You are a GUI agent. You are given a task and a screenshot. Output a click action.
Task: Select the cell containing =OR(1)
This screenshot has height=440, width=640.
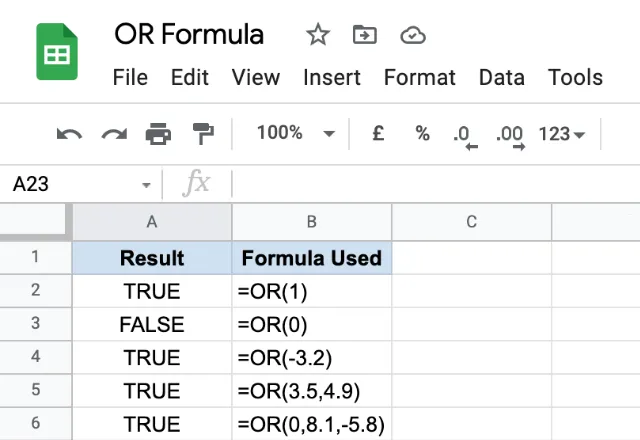click(x=311, y=291)
